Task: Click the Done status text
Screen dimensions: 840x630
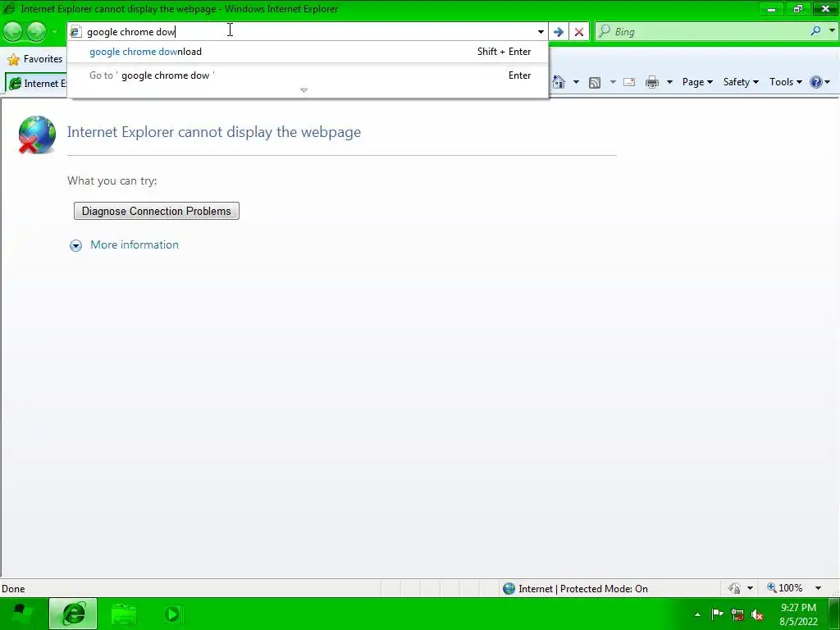Action: click(x=13, y=589)
